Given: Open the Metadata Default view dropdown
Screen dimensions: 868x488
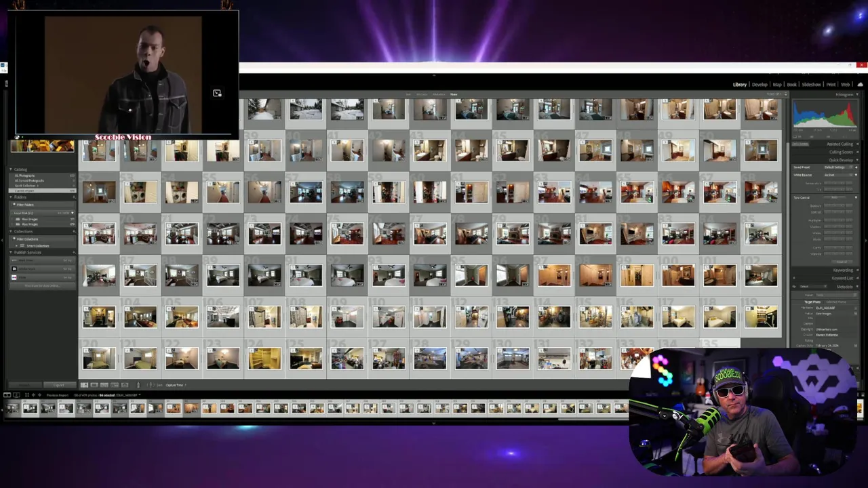Looking at the screenshot, I should click(x=813, y=286).
